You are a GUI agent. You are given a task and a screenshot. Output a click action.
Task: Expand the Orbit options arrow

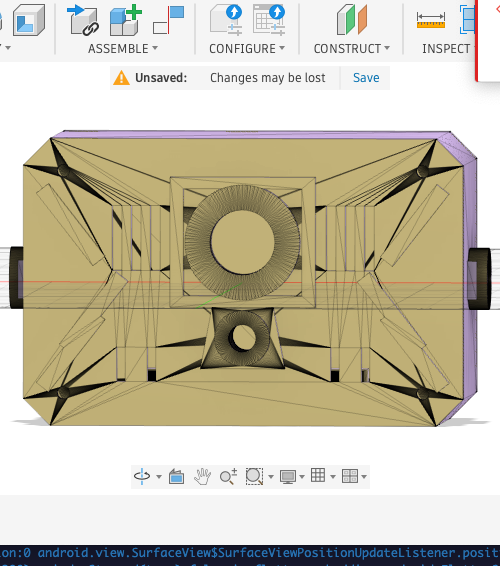tap(159, 477)
